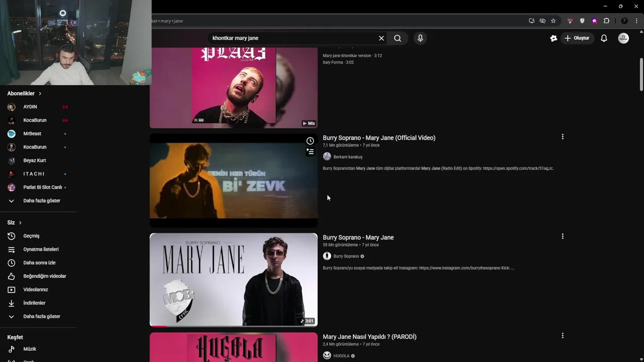The height and width of the screenshot is (362, 644).
Task: Click the Oluştur create button
Action: coord(577,38)
